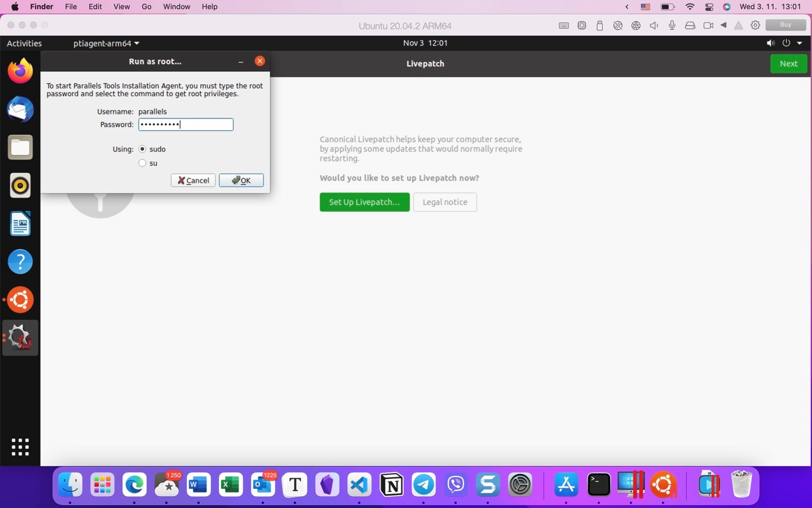Launch Rhythmbox music player from the dock
Image resolution: width=812 pixels, height=508 pixels.
20,185
